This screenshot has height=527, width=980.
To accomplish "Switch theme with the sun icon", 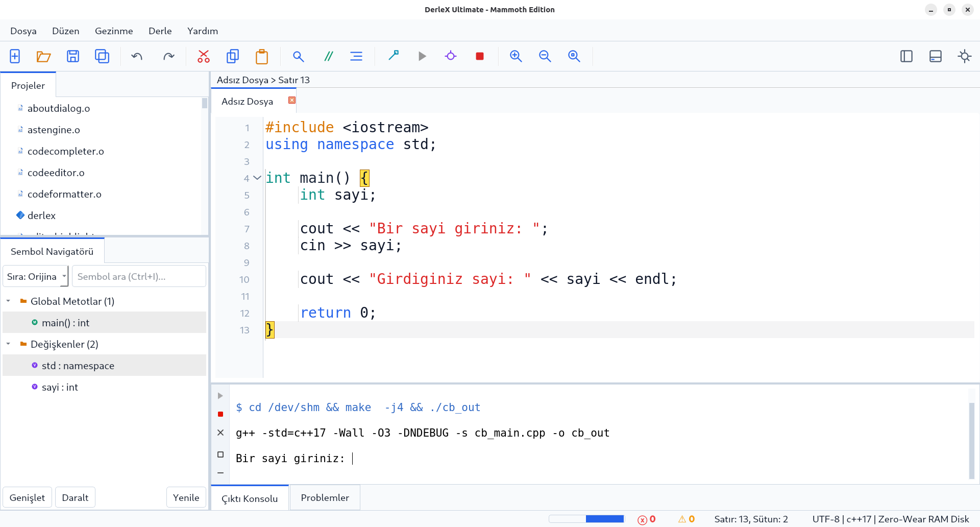I will point(965,56).
